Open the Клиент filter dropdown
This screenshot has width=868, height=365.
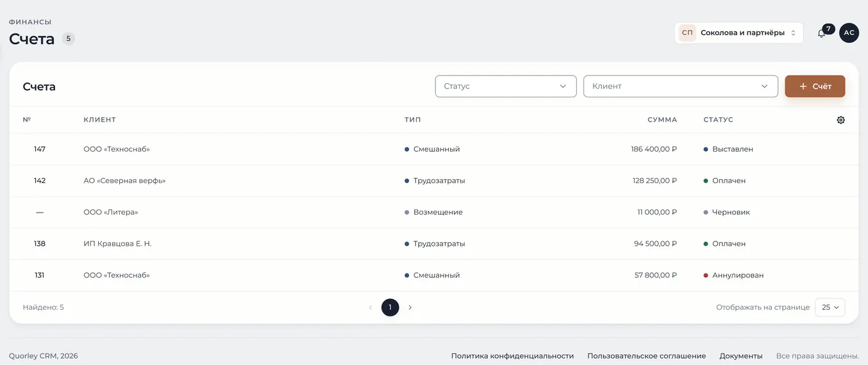(x=680, y=86)
